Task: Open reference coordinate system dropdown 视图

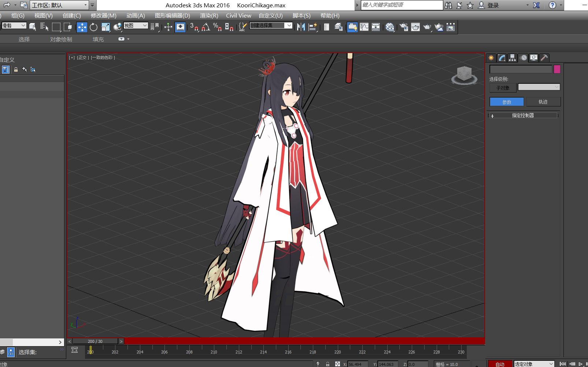Action: [136, 26]
